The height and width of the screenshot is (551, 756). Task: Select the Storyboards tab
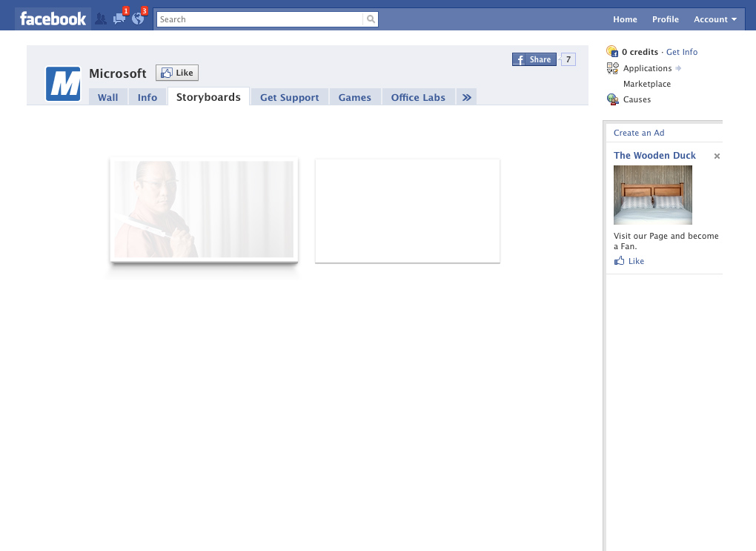208,97
